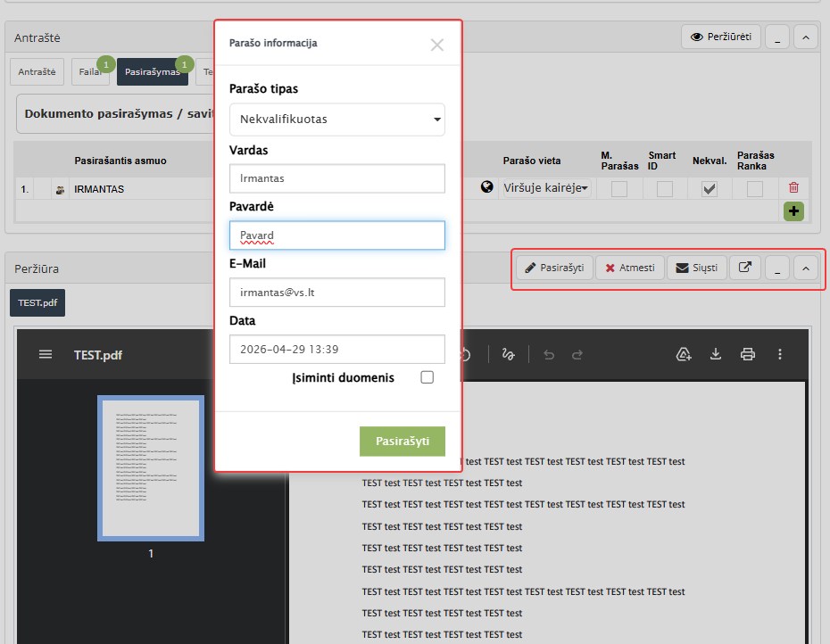Click the Pavardė input field

[x=337, y=235]
